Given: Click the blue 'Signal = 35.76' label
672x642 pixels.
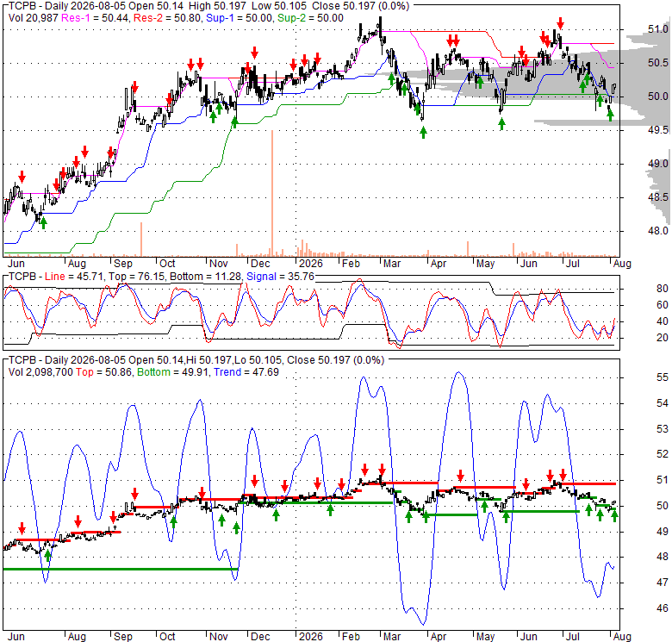Looking at the screenshot, I should [x=280, y=277].
